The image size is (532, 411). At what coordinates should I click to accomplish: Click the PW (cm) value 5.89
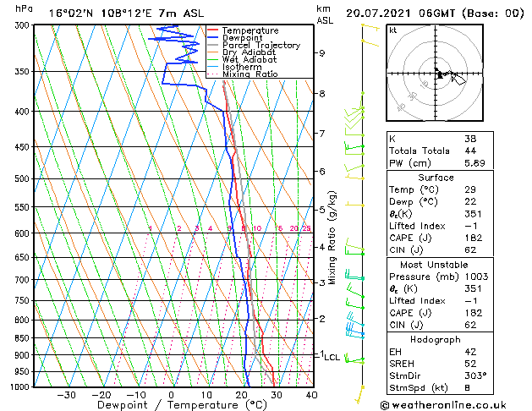click(x=474, y=163)
